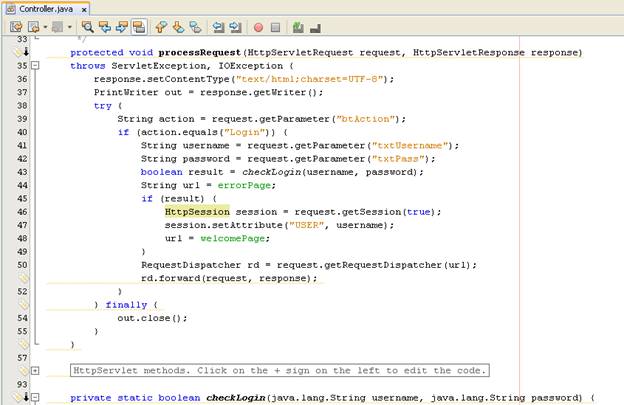The height and width of the screenshot is (405, 624).
Task: Click boolean keyword on line 43
Action: point(162,172)
